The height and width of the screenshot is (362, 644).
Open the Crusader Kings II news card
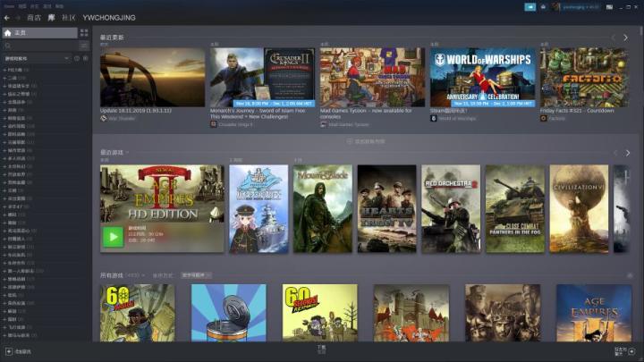[262, 77]
